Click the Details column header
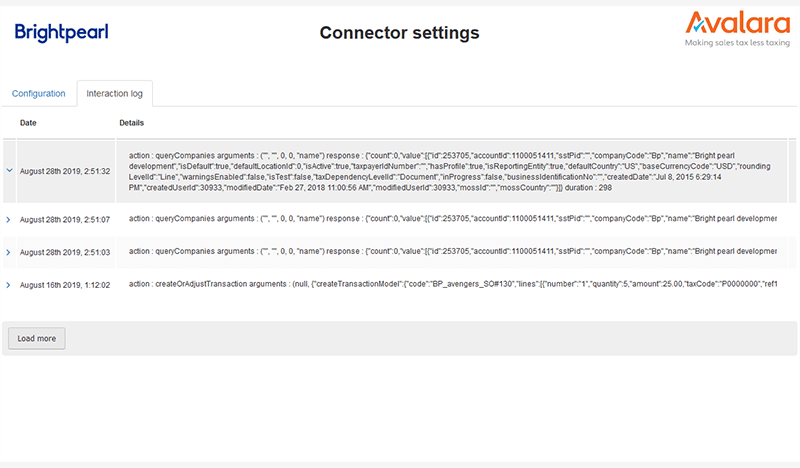The height and width of the screenshot is (468, 800). (x=131, y=123)
